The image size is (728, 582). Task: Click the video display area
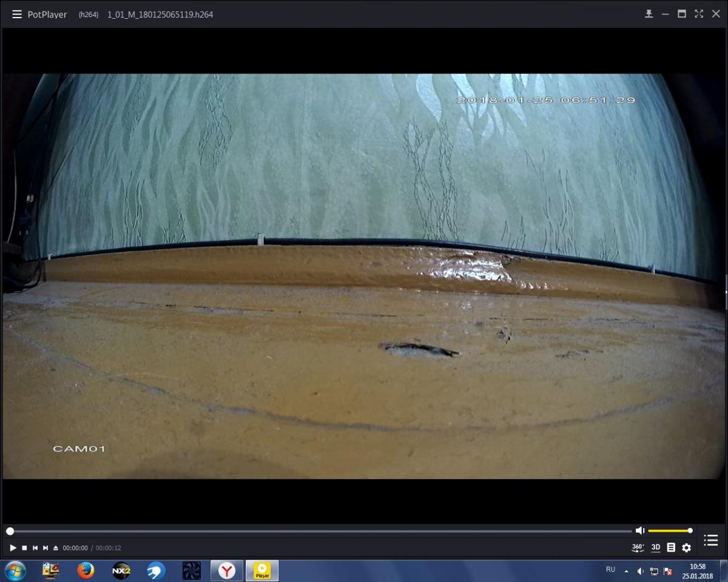click(364, 276)
